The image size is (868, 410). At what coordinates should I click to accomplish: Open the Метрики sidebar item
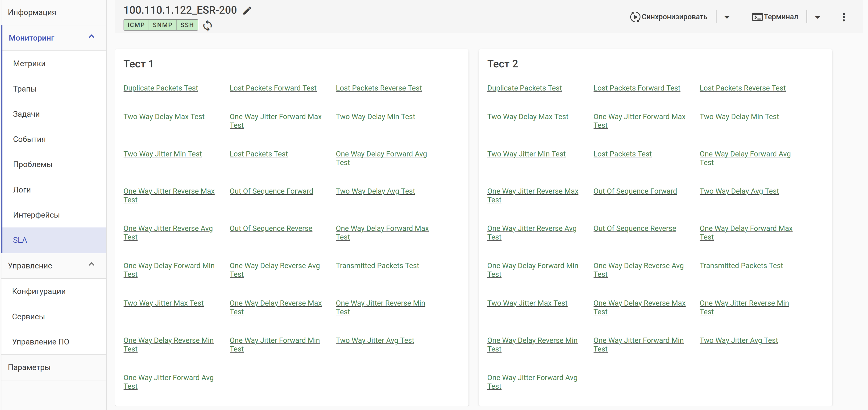click(x=29, y=63)
